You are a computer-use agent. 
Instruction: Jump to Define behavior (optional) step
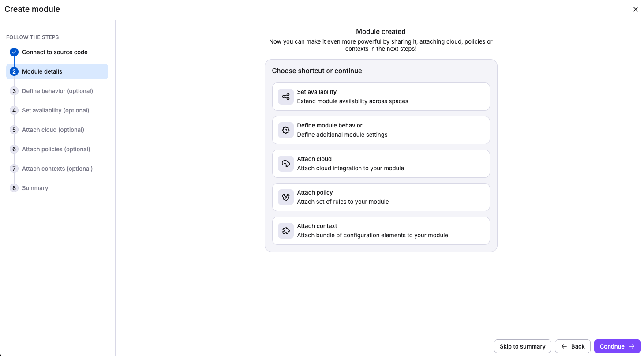pyautogui.click(x=57, y=91)
